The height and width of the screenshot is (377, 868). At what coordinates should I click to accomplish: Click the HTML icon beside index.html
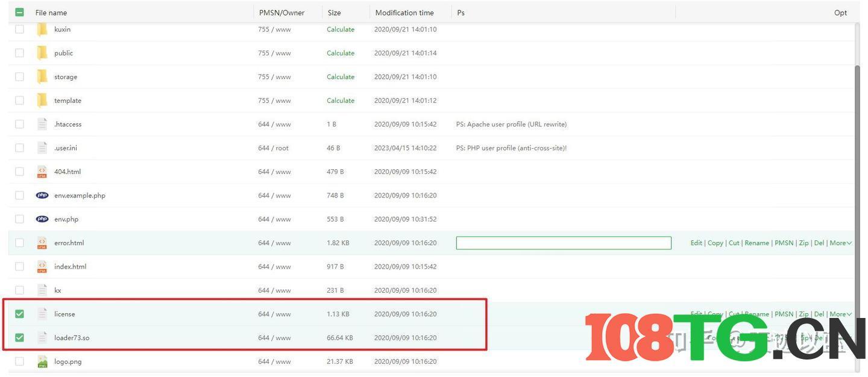point(42,266)
